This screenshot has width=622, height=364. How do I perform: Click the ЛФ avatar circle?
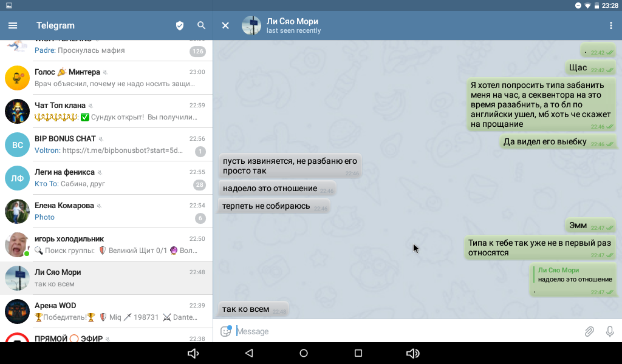pos(17,178)
